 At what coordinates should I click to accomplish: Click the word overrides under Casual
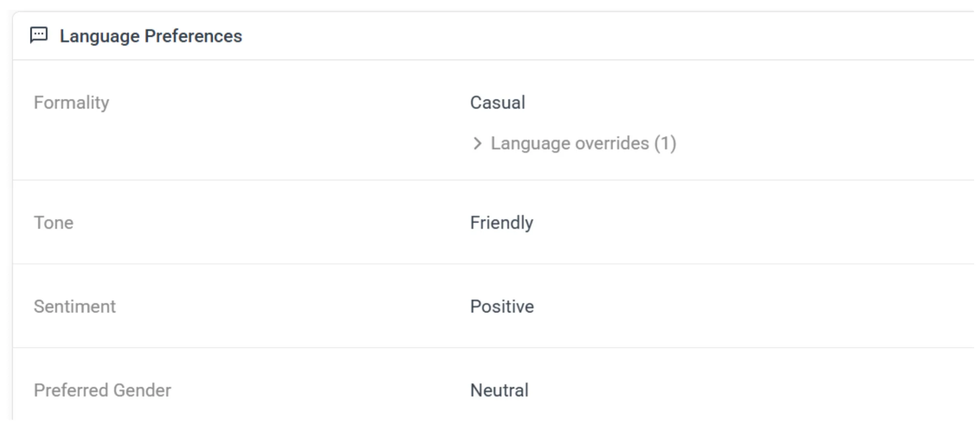[612, 143]
